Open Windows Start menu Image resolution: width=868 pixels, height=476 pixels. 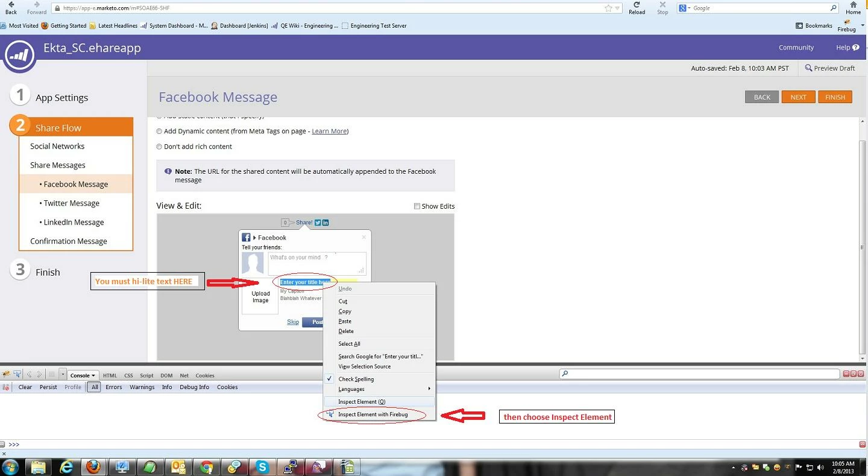[11, 467]
